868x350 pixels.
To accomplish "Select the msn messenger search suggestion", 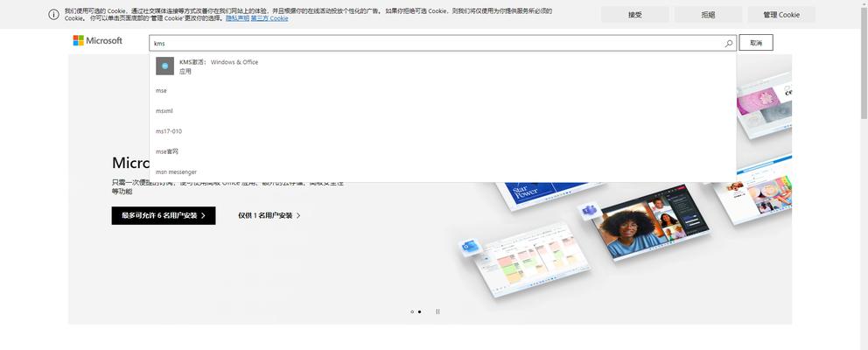I will pos(443,171).
